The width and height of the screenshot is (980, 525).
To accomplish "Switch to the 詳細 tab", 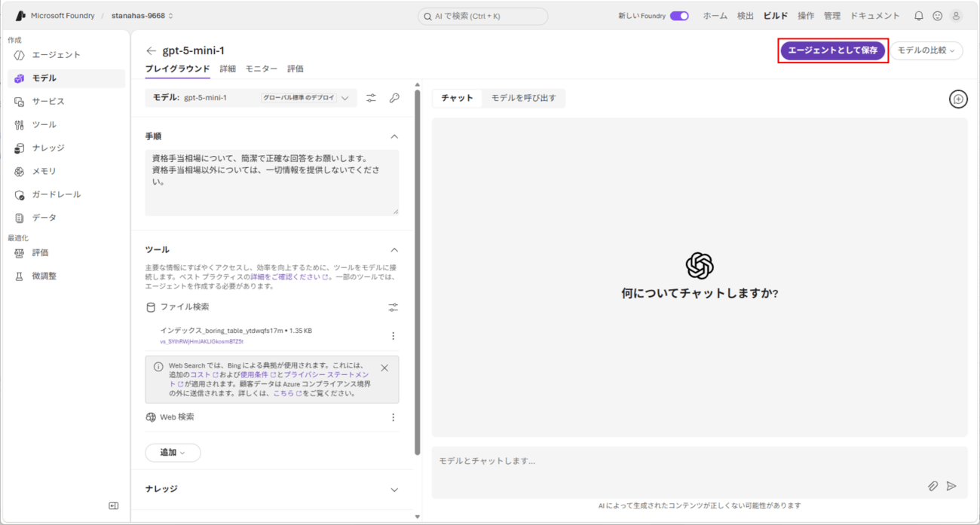I will pos(228,69).
